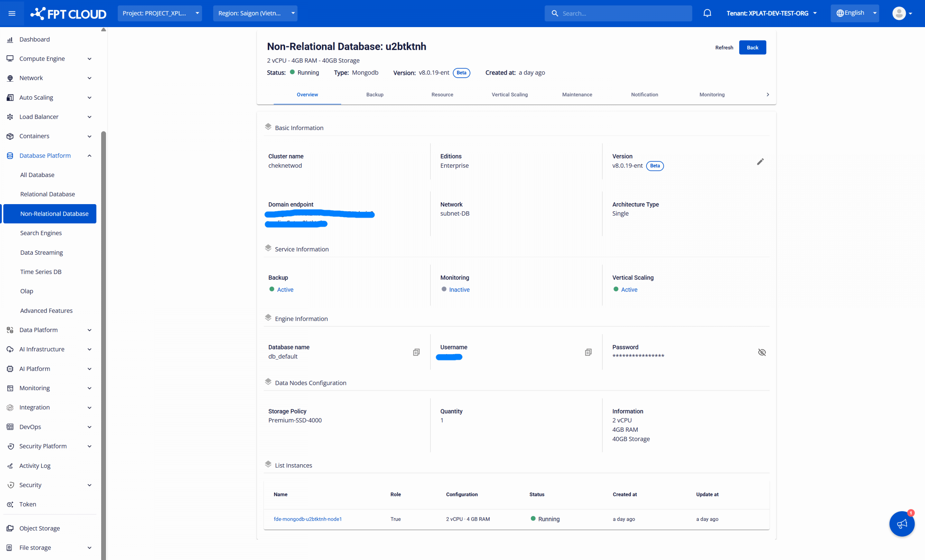Click the pencil edit version icon
This screenshot has height=560, width=925.
[x=760, y=162]
